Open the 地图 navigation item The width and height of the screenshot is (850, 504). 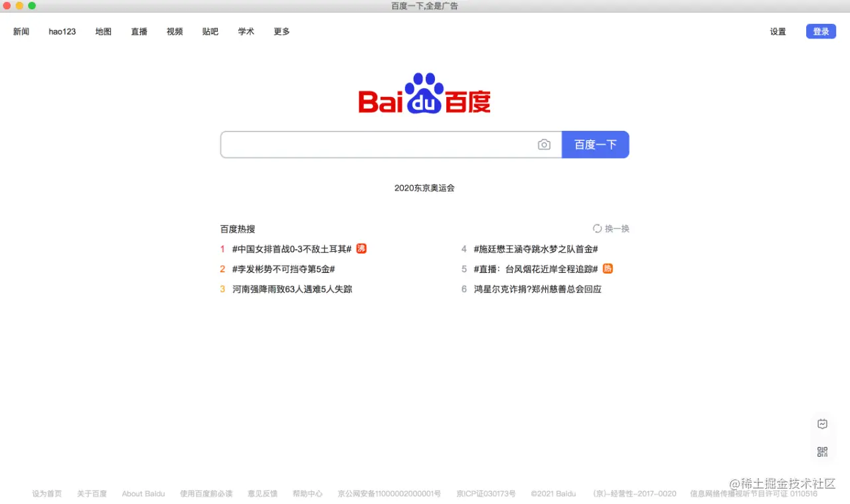pyautogui.click(x=103, y=31)
